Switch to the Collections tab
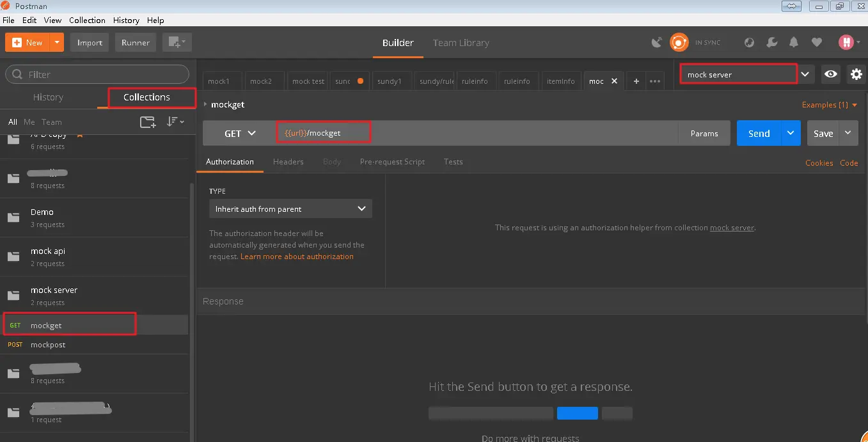Screen dimensions: 868x442 coord(146,97)
